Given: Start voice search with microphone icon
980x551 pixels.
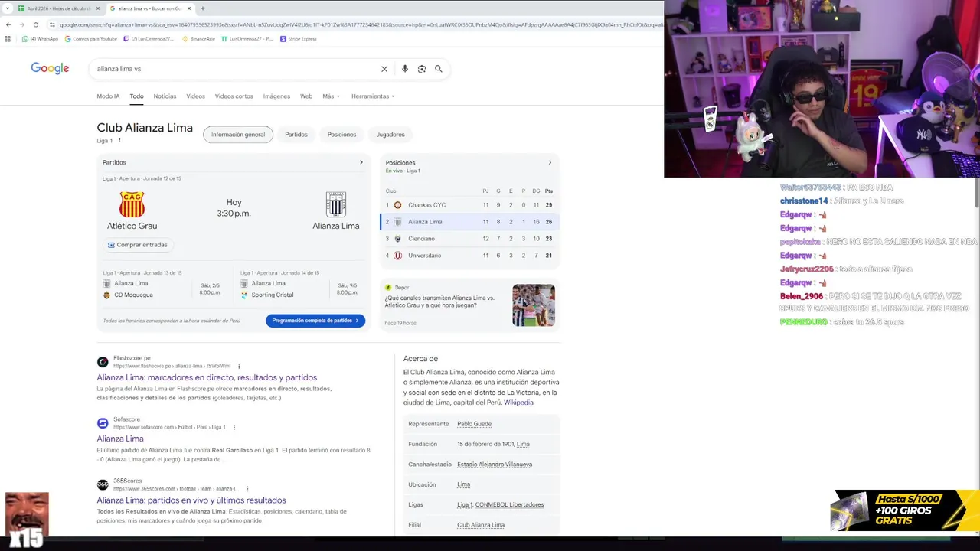Looking at the screenshot, I should point(405,69).
